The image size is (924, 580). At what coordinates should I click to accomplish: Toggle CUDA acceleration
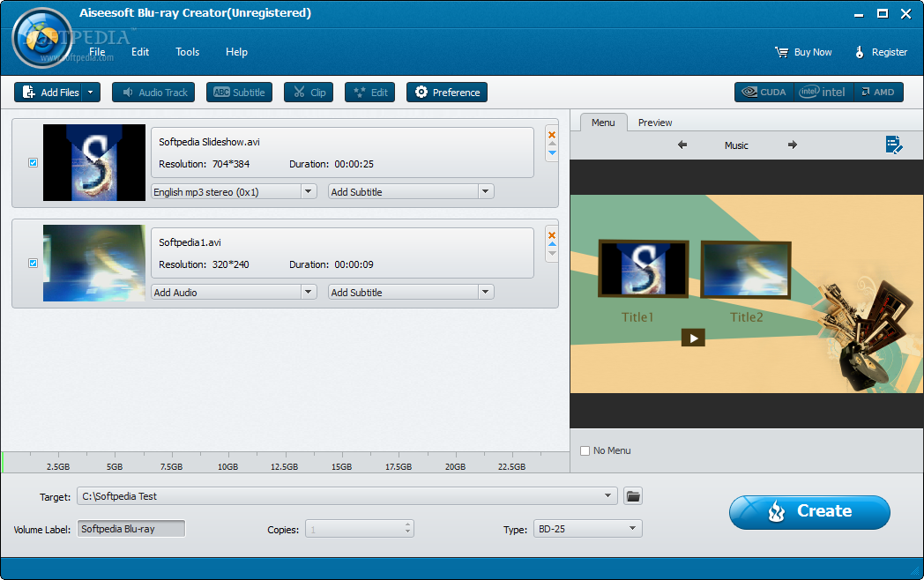coord(764,92)
